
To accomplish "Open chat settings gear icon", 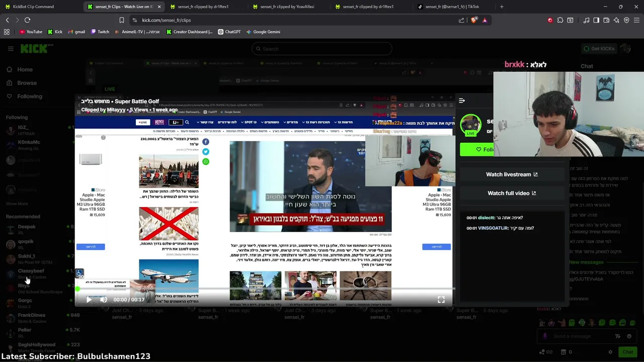I will [610, 352].
